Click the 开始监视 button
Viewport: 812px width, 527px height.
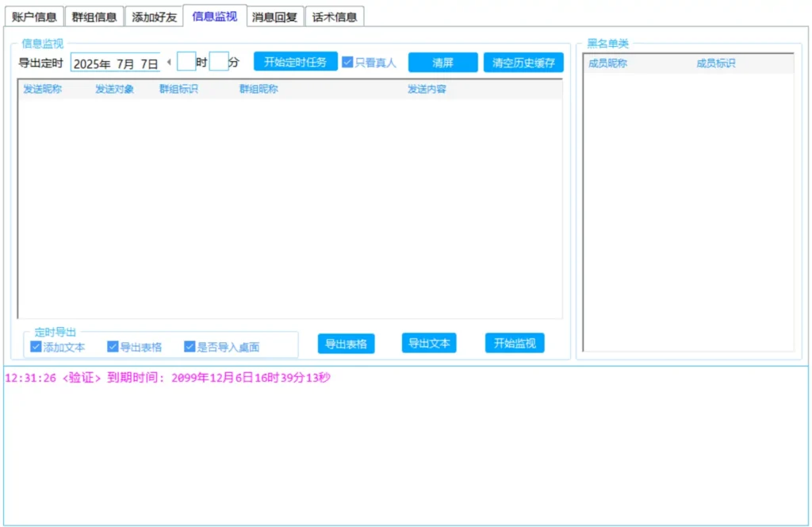click(x=514, y=343)
